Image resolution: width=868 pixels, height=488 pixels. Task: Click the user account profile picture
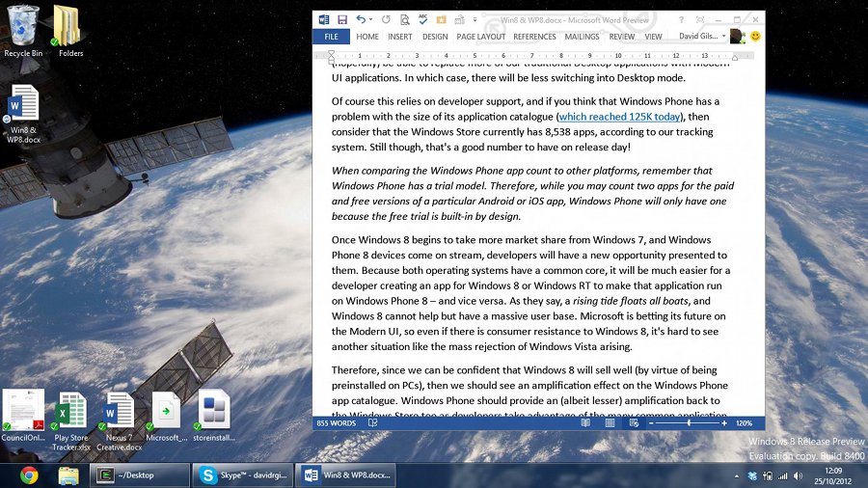pos(737,37)
